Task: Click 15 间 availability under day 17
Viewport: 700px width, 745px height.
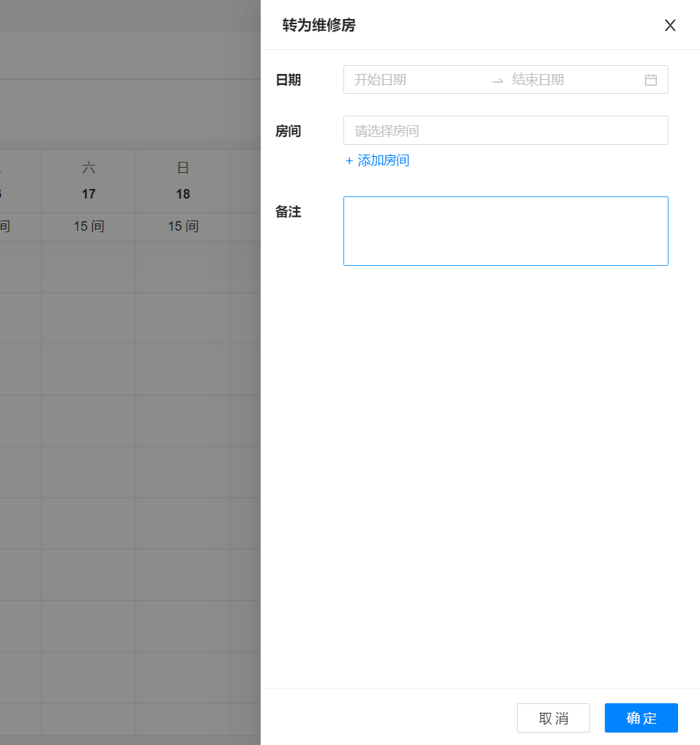Action: tap(89, 227)
